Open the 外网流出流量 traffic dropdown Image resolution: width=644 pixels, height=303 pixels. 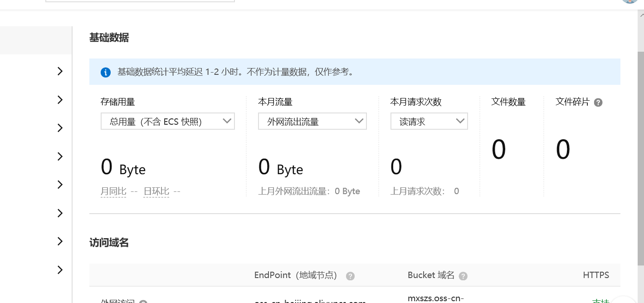[312, 122]
